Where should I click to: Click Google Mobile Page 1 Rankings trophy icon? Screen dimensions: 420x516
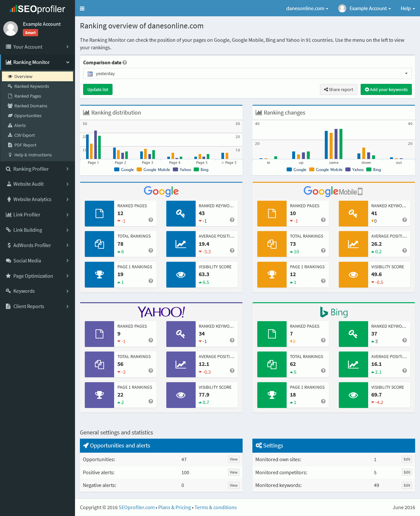pos(272,275)
